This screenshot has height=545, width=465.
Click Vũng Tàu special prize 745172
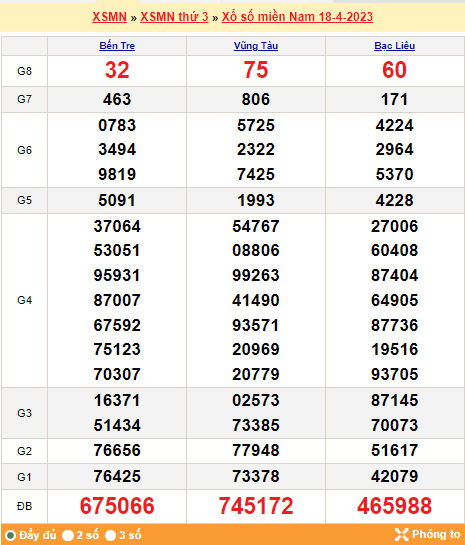pyautogui.click(x=256, y=506)
